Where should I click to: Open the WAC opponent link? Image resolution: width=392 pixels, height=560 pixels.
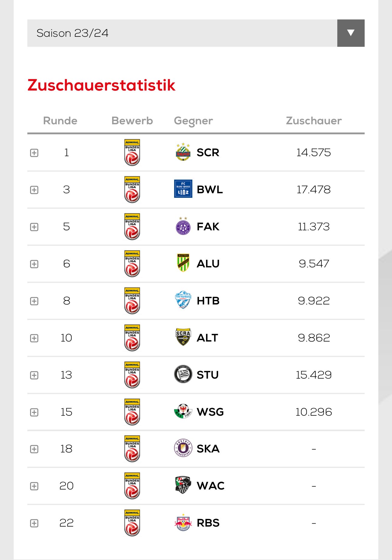(210, 486)
